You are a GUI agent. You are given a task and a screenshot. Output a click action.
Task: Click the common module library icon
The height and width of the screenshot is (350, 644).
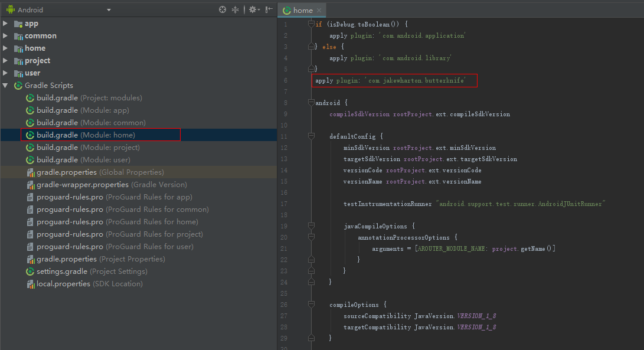coord(18,36)
